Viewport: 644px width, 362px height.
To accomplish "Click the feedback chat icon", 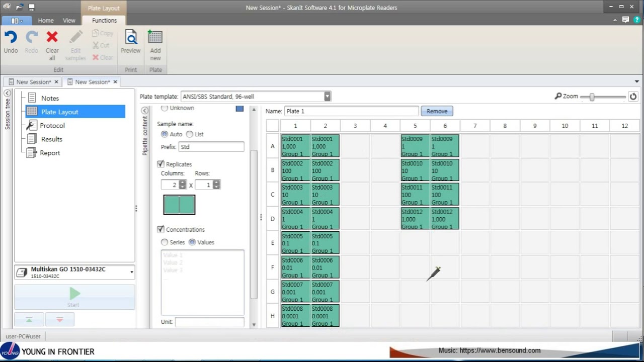I will [x=625, y=20].
